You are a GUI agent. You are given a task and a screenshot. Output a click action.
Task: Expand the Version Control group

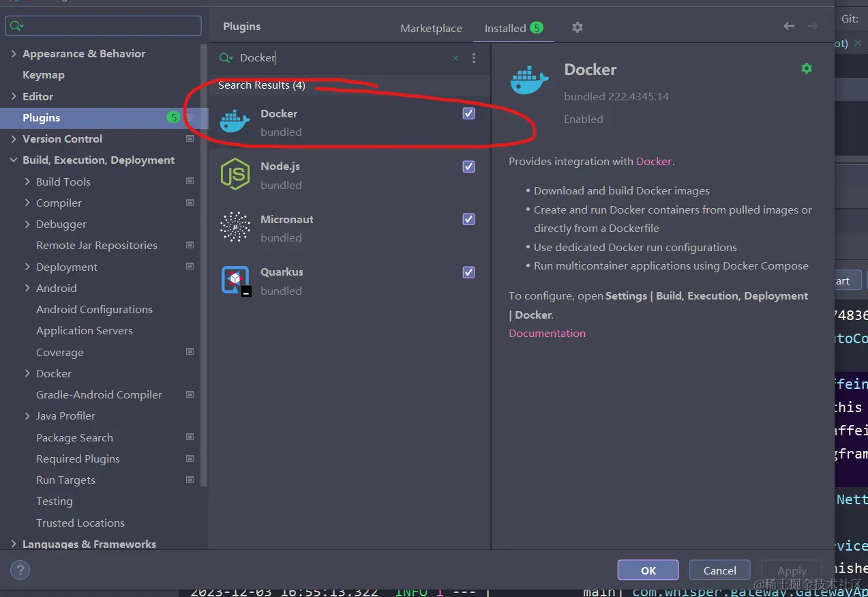tap(14, 139)
